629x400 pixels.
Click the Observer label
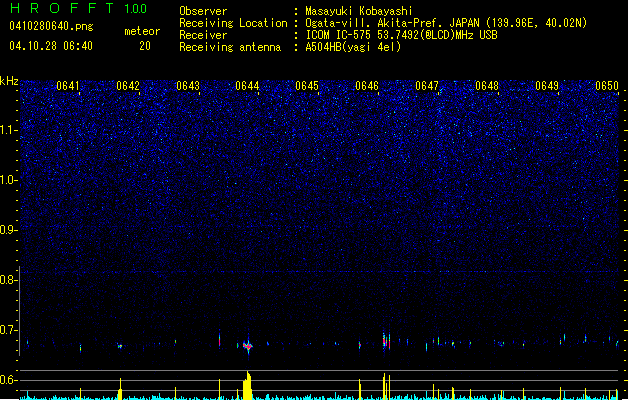click(x=203, y=11)
